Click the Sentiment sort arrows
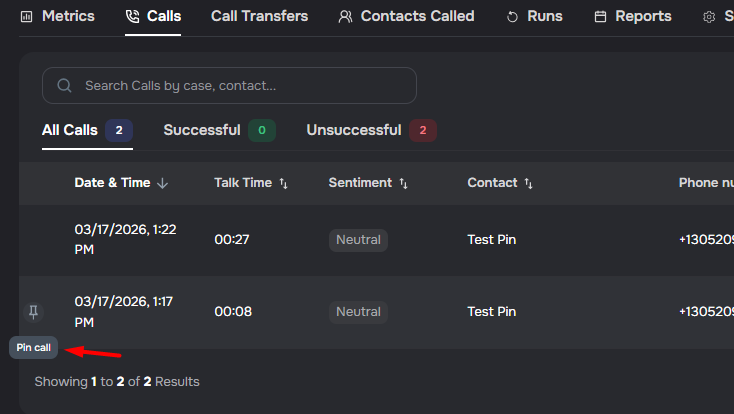This screenshot has width=734, height=414. point(404,183)
